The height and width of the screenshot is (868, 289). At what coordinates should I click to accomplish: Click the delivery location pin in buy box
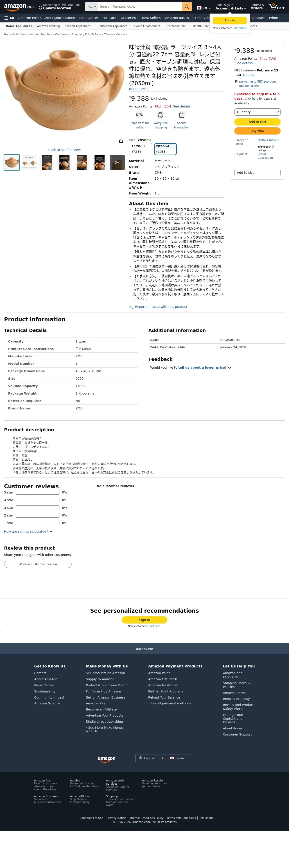(236, 82)
